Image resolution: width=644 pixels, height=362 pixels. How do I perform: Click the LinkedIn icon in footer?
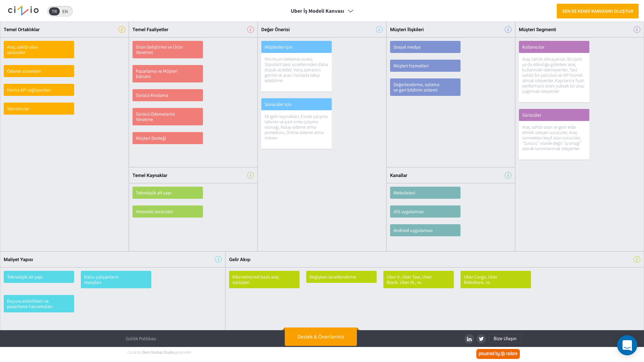click(x=469, y=339)
